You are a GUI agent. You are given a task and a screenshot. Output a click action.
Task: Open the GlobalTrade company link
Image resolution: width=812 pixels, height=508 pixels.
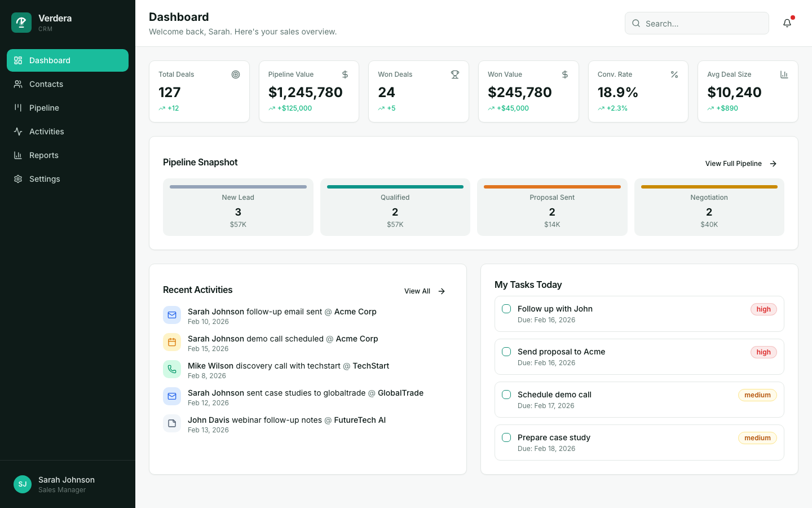[x=400, y=393]
